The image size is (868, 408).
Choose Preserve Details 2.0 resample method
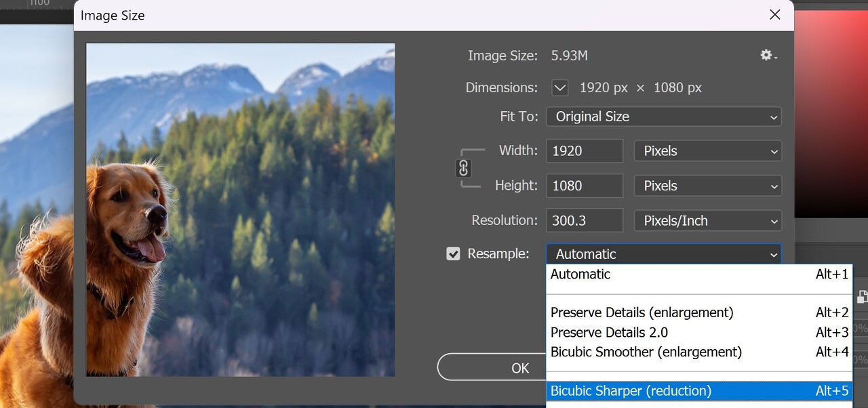(x=699, y=333)
